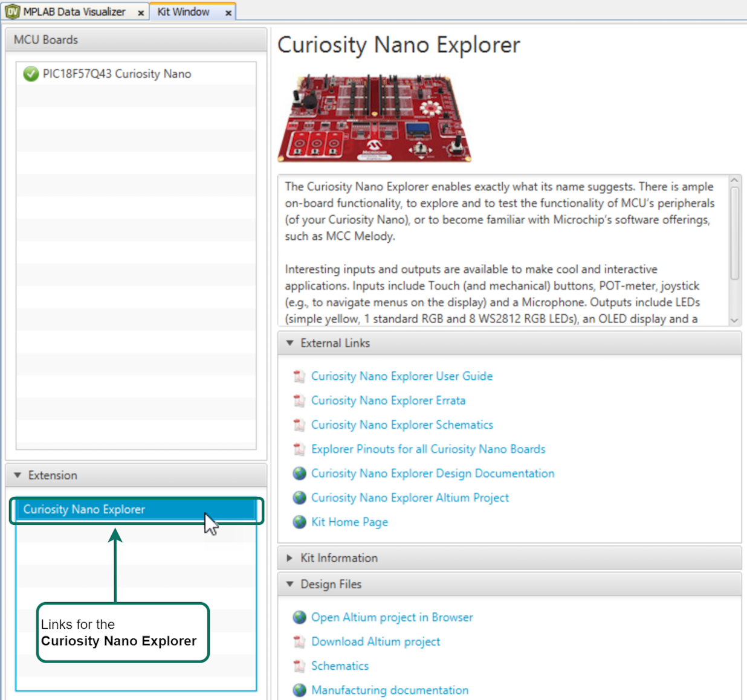Collapse the Design Files section
Image resolution: width=747 pixels, height=700 pixels.
point(290,584)
